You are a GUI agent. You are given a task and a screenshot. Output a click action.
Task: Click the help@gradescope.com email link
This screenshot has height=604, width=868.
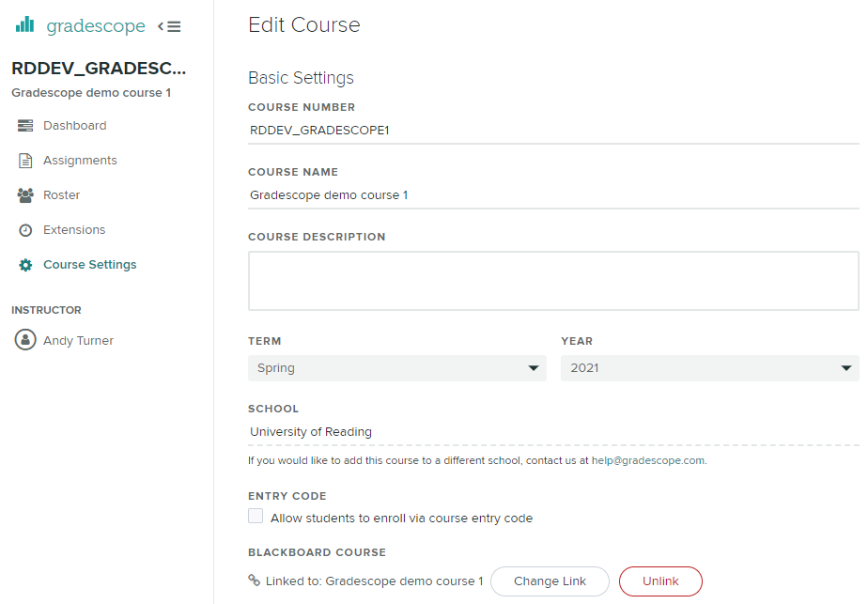(x=648, y=461)
